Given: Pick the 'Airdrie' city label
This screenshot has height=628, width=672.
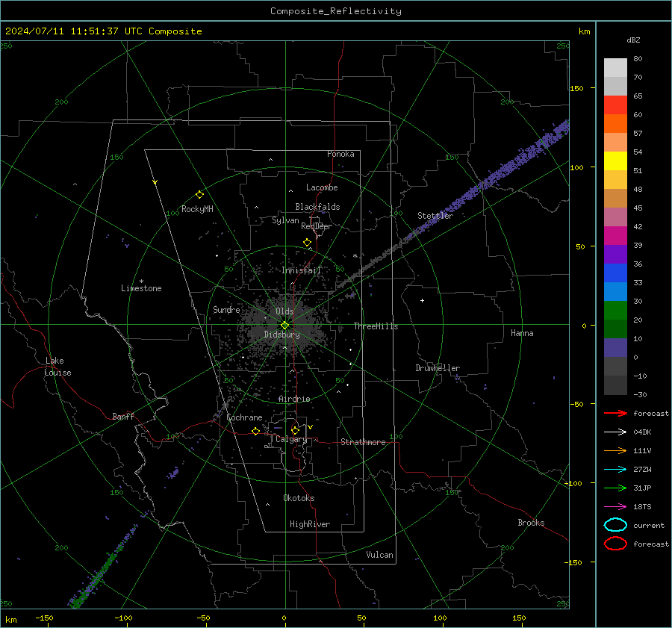Looking at the screenshot, I should [294, 399].
